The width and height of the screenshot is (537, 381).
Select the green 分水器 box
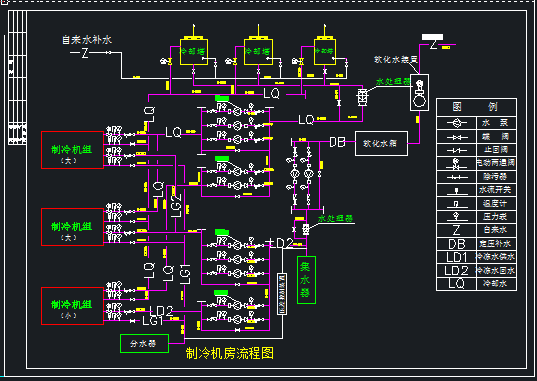(x=144, y=343)
